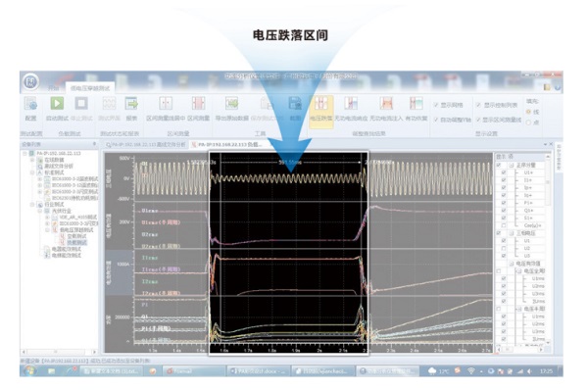The image size is (588, 390).
Task: Collapse the 三相电压 group in channel list
Action: tap(512, 233)
